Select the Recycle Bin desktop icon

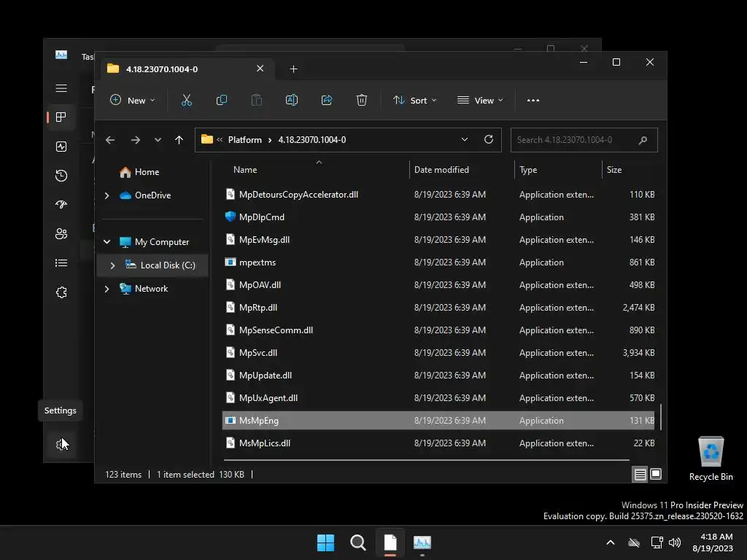click(711, 459)
